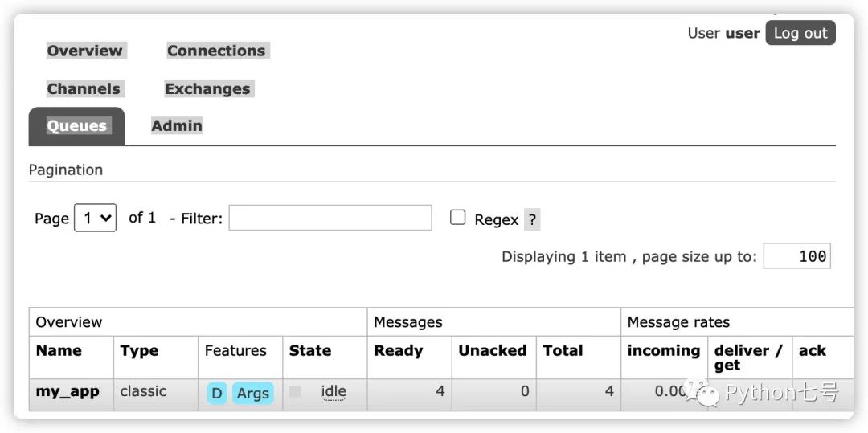
Task: Focus the page size input field
Action: pyautogui.click(x=796, y=256)
